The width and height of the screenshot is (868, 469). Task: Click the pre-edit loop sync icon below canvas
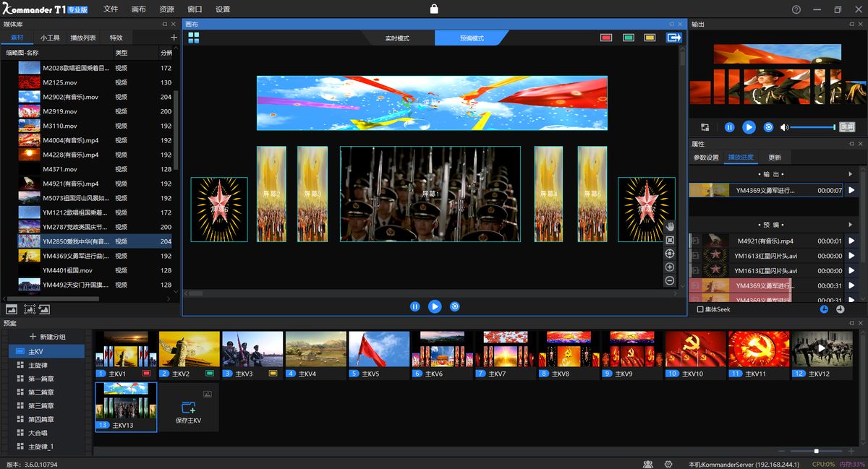coord(454,306)
